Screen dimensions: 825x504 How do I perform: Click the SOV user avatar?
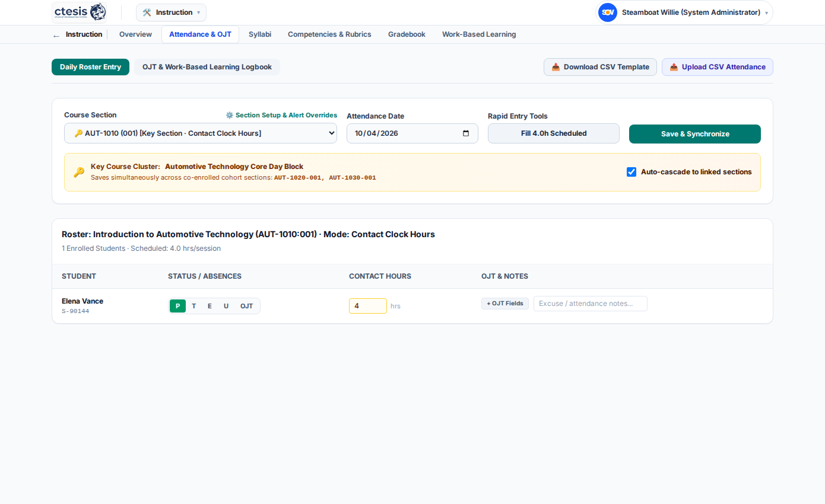(x=608, y=12)
